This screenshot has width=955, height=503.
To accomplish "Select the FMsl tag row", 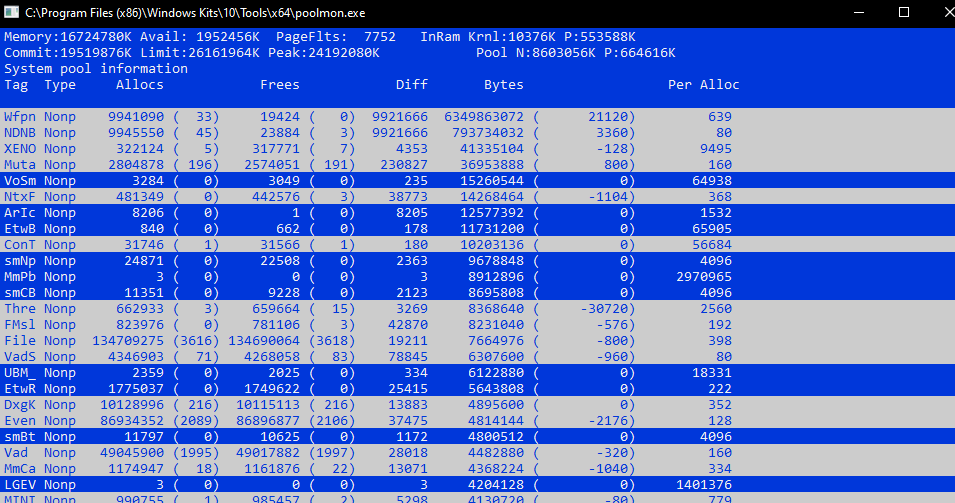I will (x=478, y=325).
